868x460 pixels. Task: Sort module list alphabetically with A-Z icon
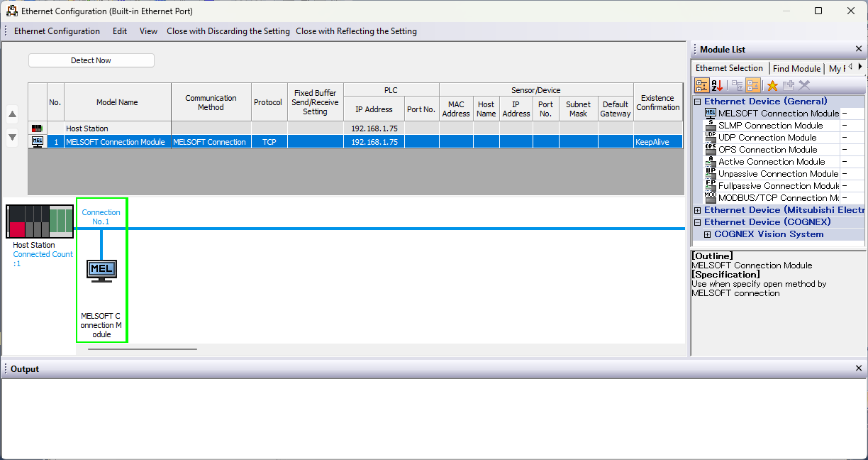pos(717,85)
